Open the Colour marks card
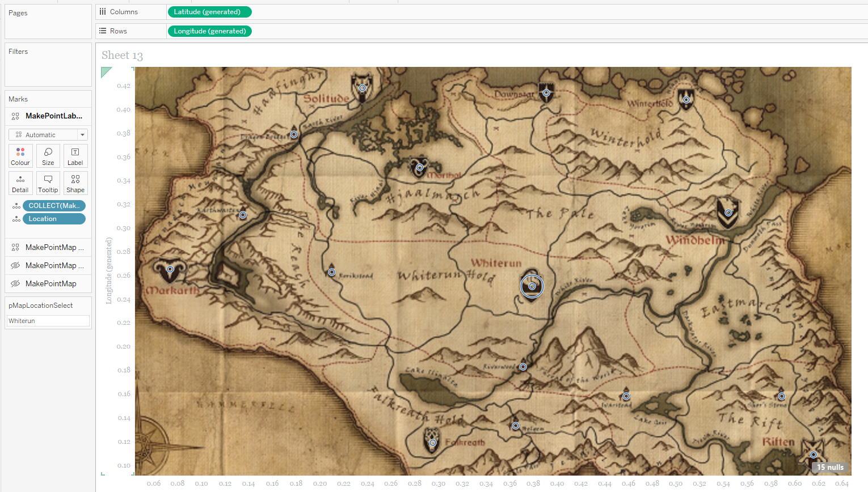868x492 pixels. click(20, 156)
